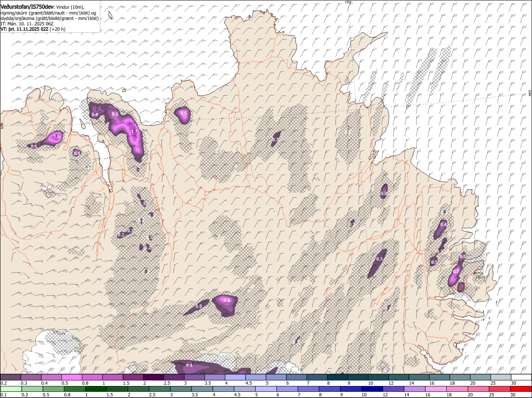Select the 3.5 swatch in the upper legend row
The width and height of the screenshot is (532, 398).
tap(215, 377)
